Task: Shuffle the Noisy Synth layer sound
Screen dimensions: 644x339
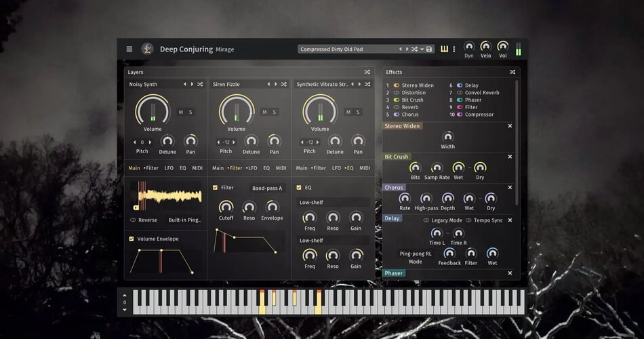Action: (x=200, y=84)
